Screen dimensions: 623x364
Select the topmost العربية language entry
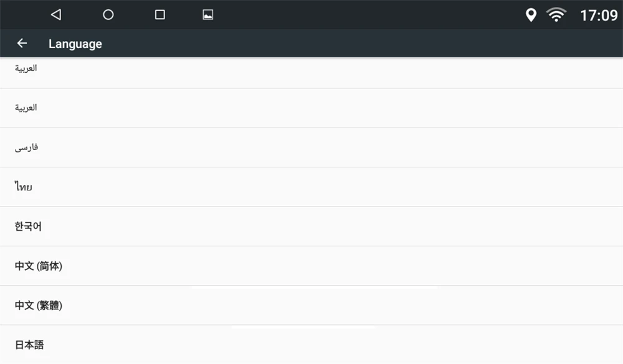[311, 73]
